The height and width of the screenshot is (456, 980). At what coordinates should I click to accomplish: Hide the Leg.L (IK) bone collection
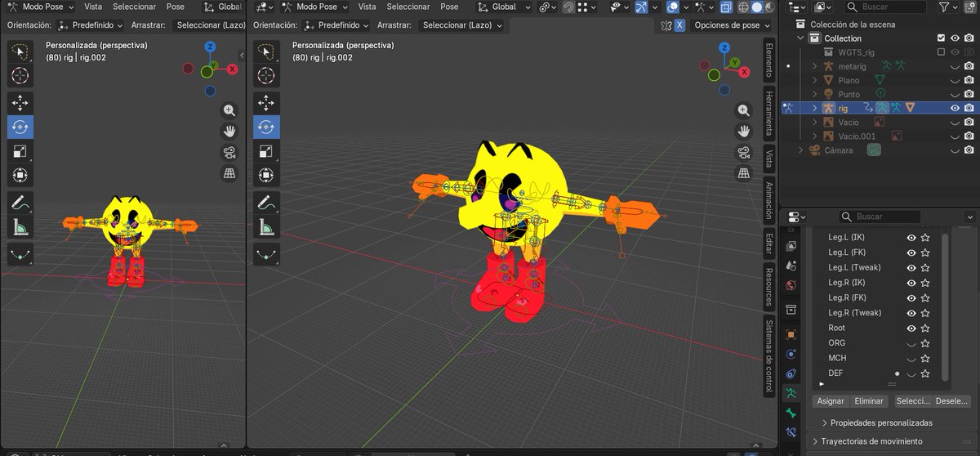(911, 237)
